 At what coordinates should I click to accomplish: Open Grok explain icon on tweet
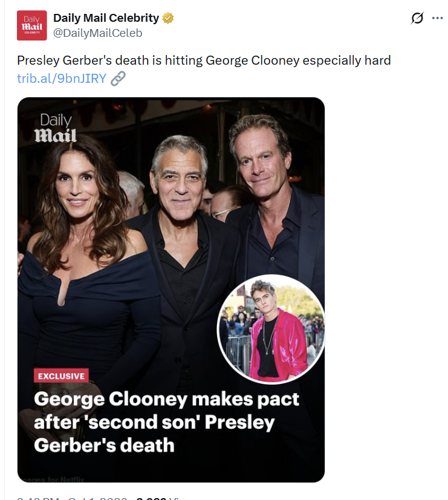tap(417, 18)
